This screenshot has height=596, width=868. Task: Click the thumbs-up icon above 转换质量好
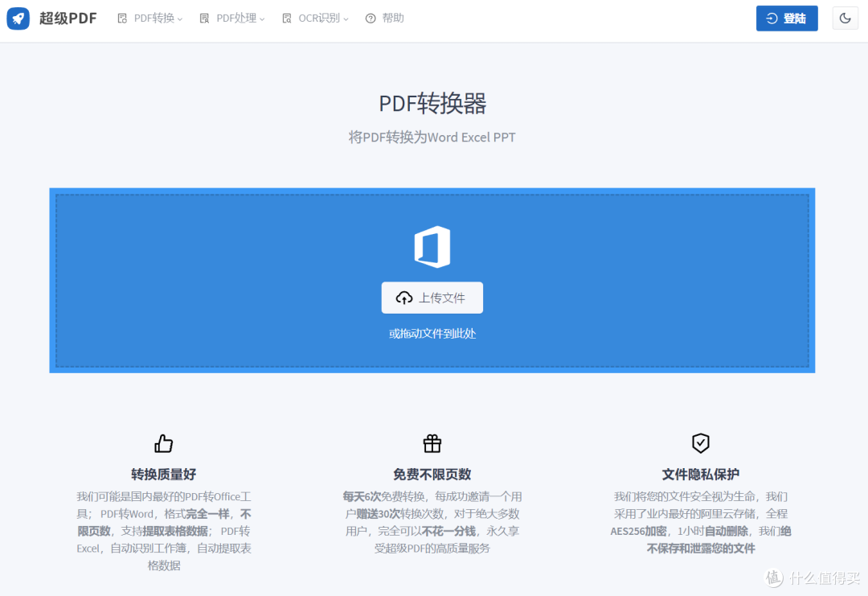(164, 443)
